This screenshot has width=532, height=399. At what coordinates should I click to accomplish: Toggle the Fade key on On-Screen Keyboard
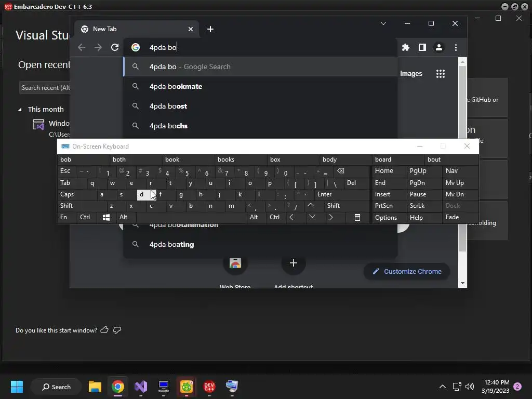point(460,218)
